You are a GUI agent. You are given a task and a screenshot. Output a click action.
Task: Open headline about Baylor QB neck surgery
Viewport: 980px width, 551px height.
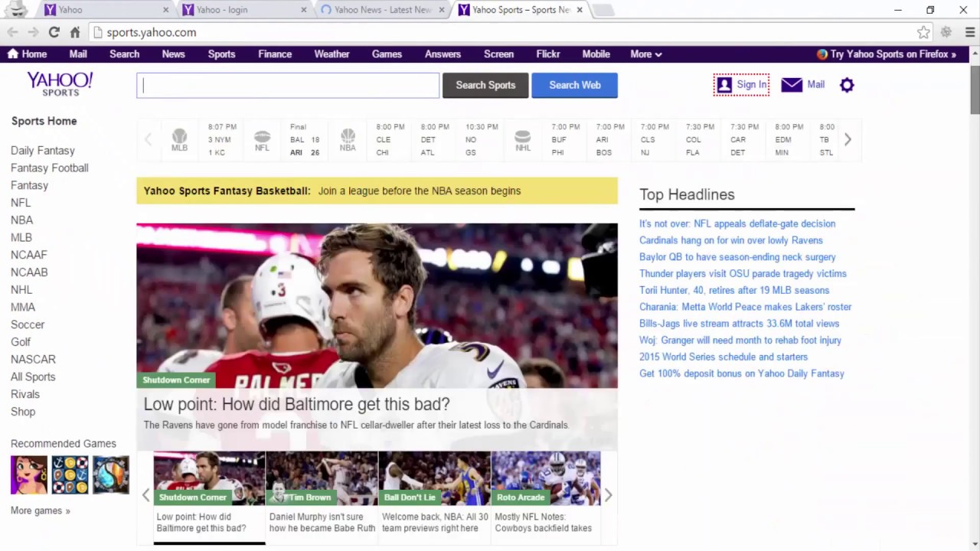(x=737, y=257)
